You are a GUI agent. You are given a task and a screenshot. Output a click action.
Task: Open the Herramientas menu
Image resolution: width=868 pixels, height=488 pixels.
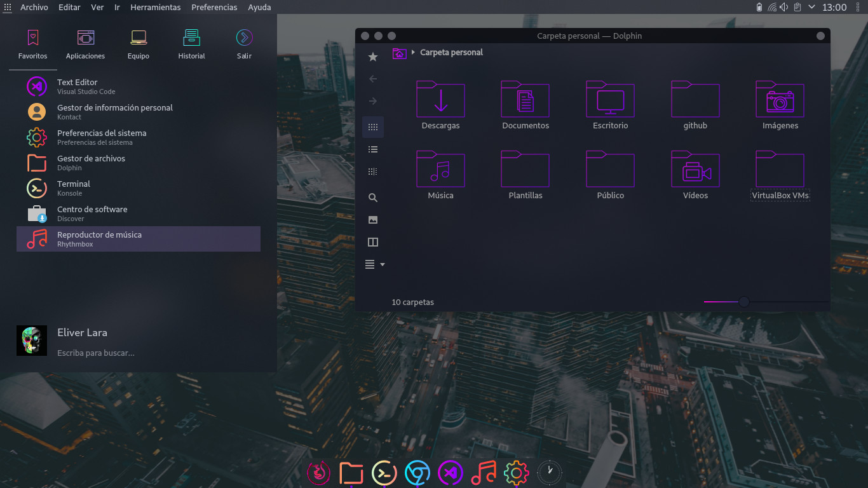point(155,8)
